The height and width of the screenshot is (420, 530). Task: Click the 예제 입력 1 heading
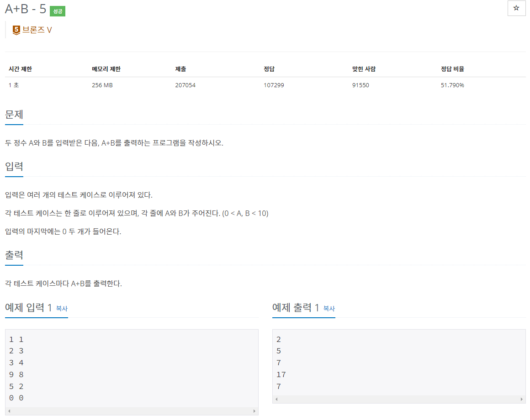pos(28,308)
